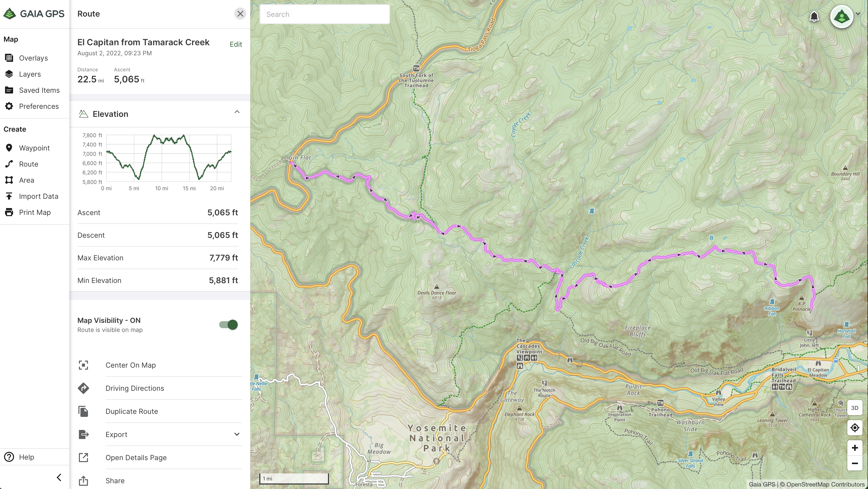This screenshot has width=868, height=489.
Task: Click the Open Details Page icon
Action: (83, 458)
